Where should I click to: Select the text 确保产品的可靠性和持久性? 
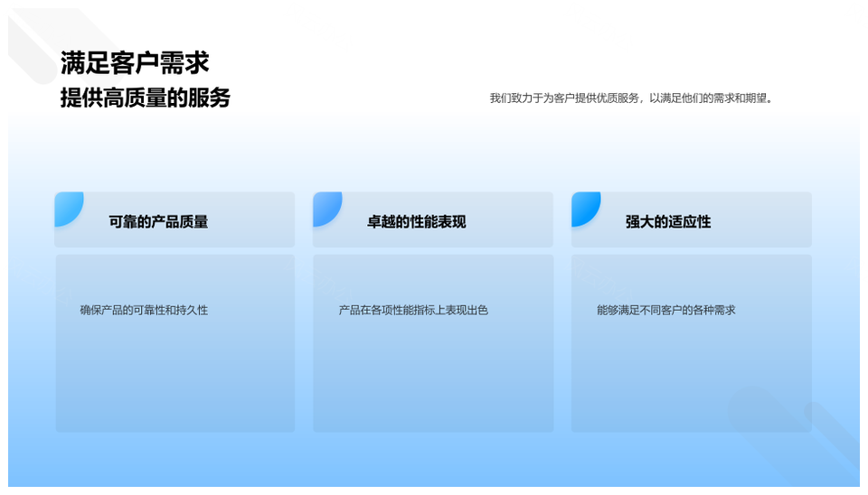click(x=144, y=310)
